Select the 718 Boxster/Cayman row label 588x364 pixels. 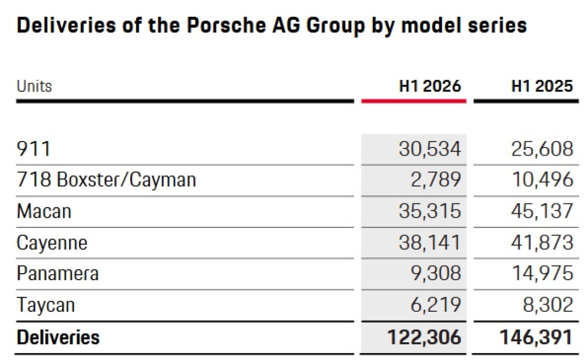(x=107, y=180)
